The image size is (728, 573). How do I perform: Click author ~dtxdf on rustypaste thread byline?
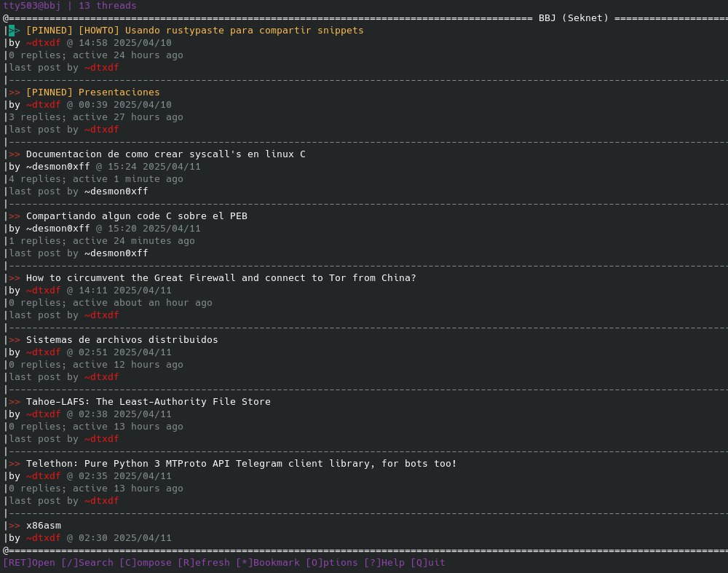point(44,43)
